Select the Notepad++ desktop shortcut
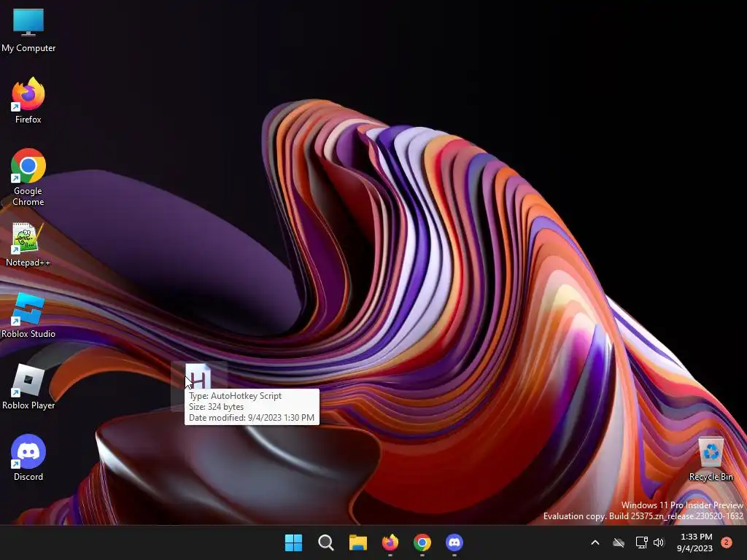Screen dimensions: 747x560 28,244
